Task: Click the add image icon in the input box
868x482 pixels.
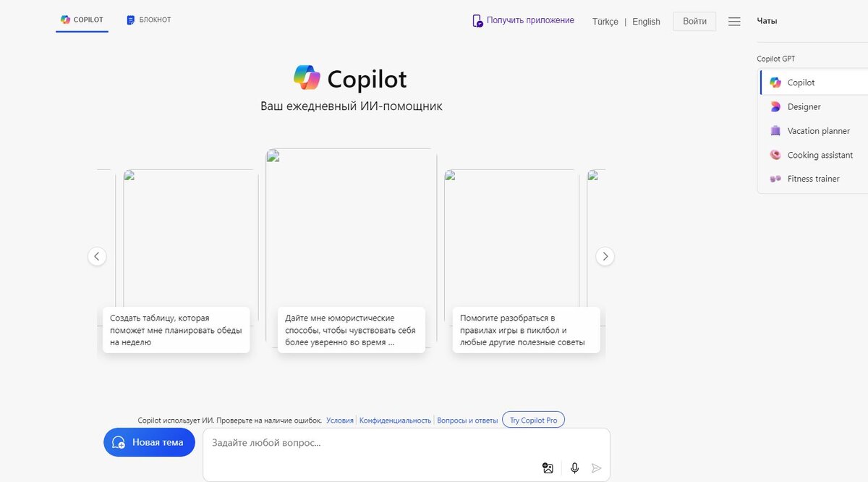Action: click(548, 468)
